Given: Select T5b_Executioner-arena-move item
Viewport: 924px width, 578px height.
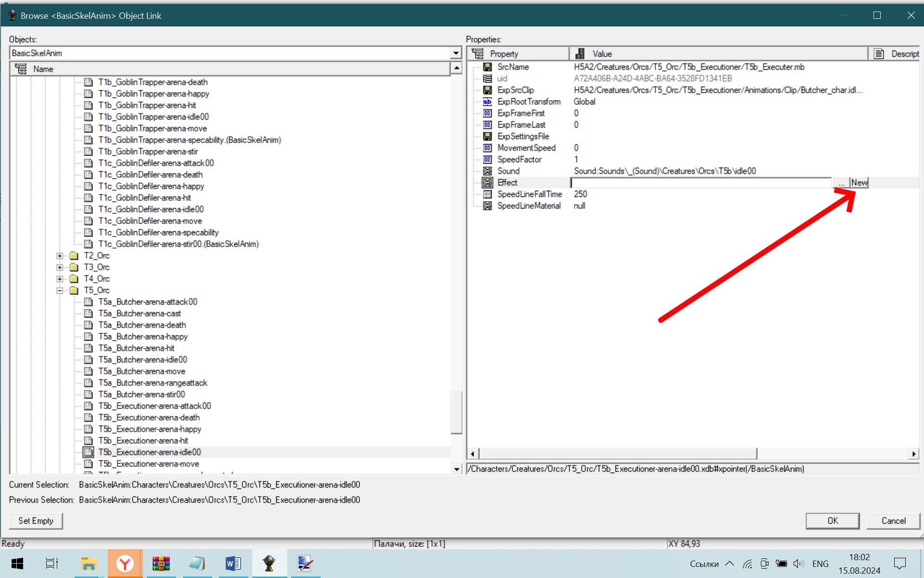Looking at the screenshot, I should tap(149, 464).
